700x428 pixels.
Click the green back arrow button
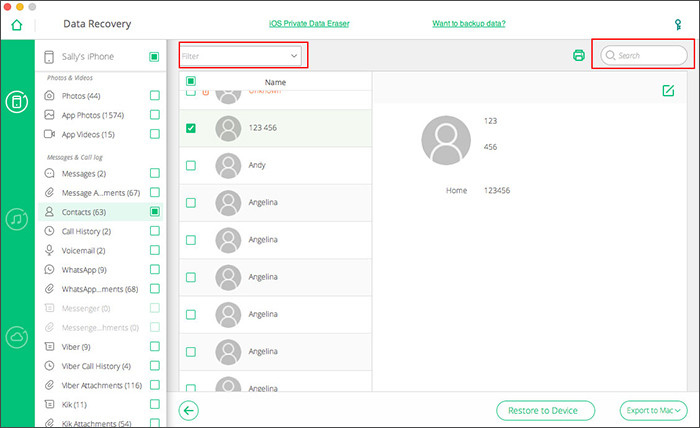click(x=190, y=410)
